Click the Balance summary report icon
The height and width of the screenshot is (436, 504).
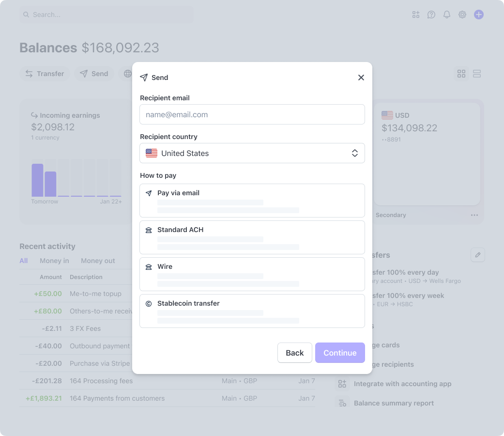coord(342,403)
